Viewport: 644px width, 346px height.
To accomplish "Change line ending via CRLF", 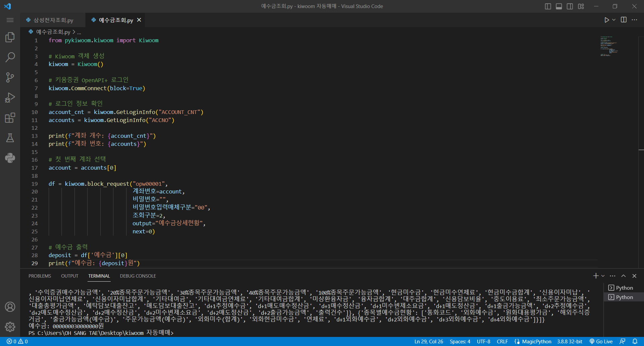I will [x=502, y=341].
